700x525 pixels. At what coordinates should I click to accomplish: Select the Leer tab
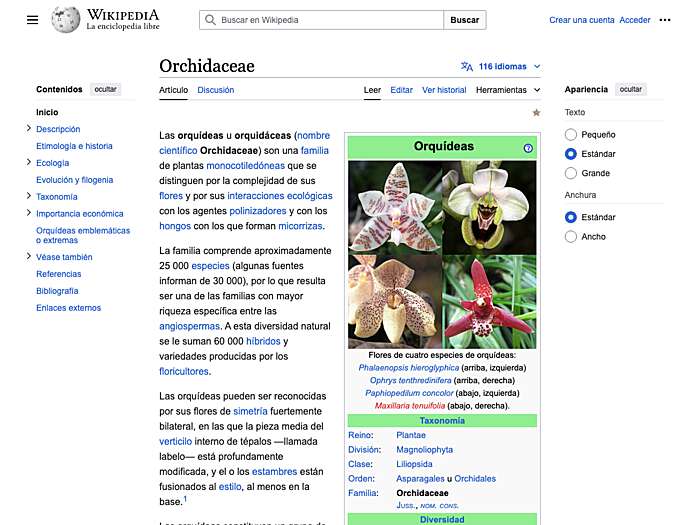(372, 90)
